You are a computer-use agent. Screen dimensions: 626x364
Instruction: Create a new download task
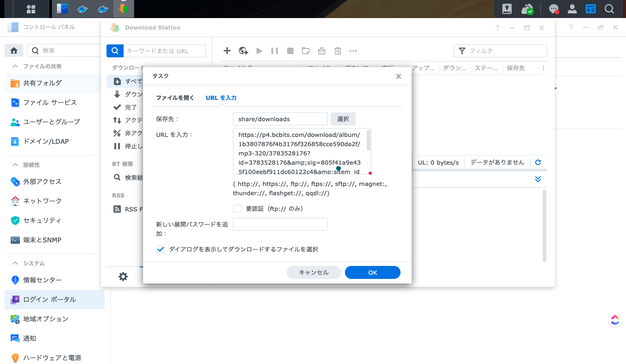(227, 51)
